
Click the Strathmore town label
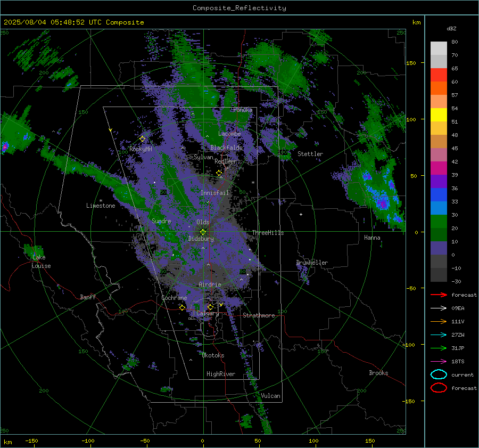(x=259, y=315)
